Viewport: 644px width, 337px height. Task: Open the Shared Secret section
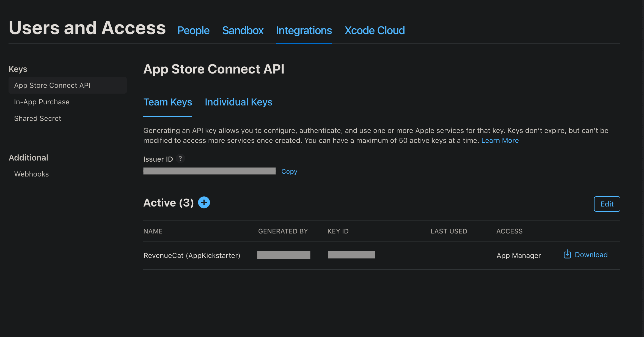point(38,118)
